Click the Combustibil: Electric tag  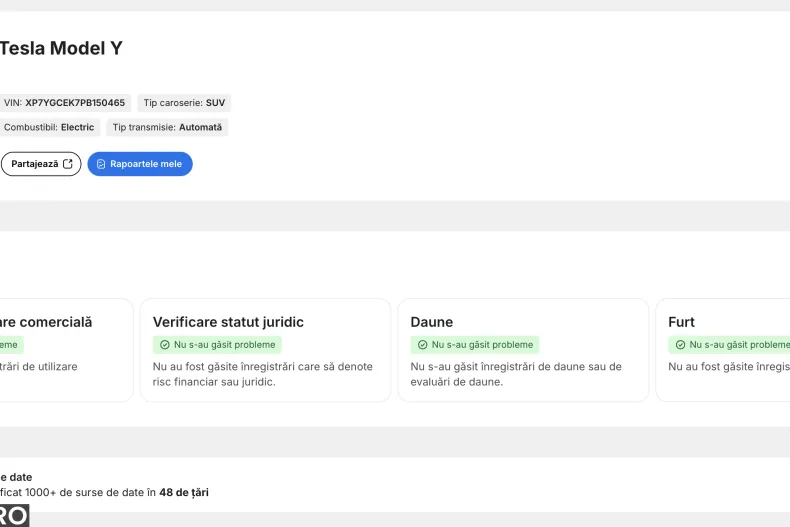point(49,127)
